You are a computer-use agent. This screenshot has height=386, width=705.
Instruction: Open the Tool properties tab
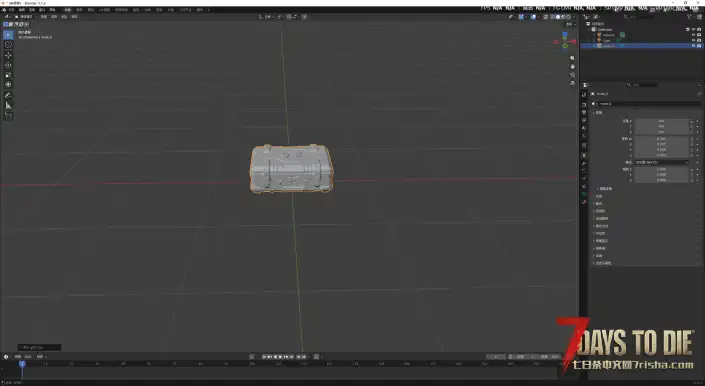click(584, 94)
